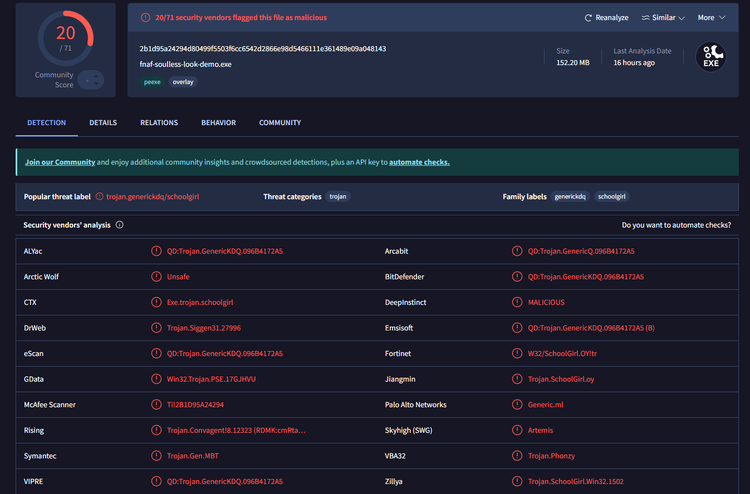Click the VIPRE detection alert icon

click(x=156, y=481)
